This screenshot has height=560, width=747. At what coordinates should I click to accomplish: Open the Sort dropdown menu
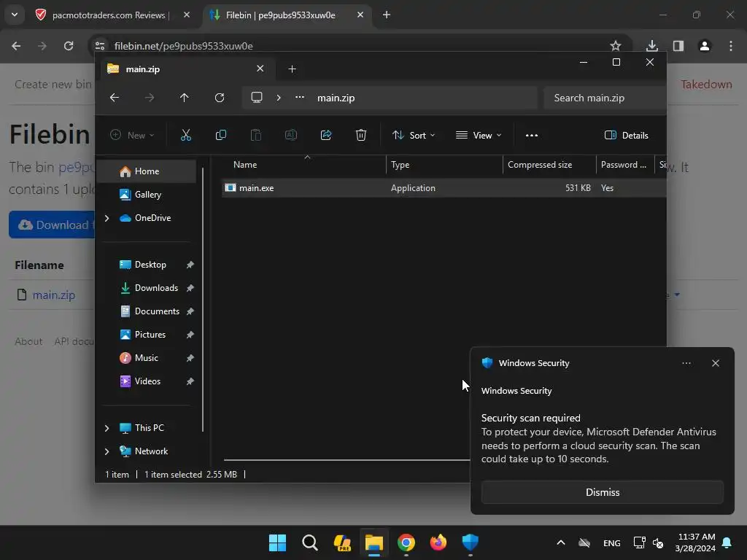coord(414,135)
